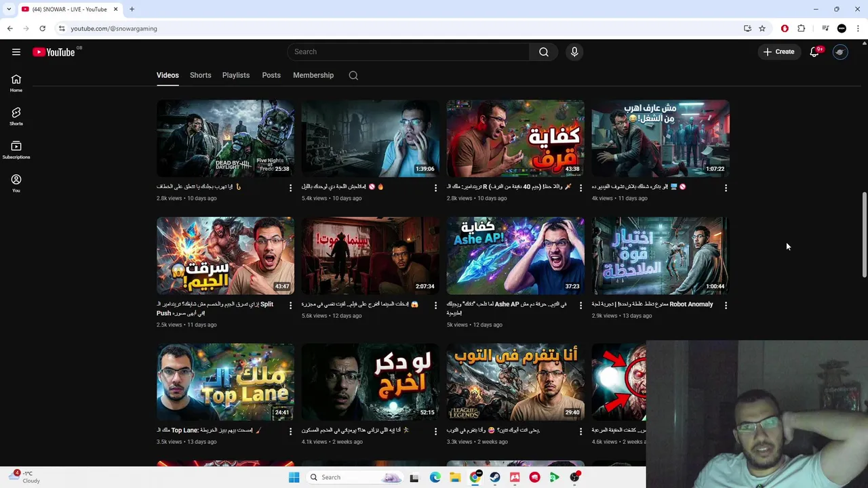Open options menu for the 2:07:34 video
The width and height of the screenshot is (868, 488).
tap(435, 306)
